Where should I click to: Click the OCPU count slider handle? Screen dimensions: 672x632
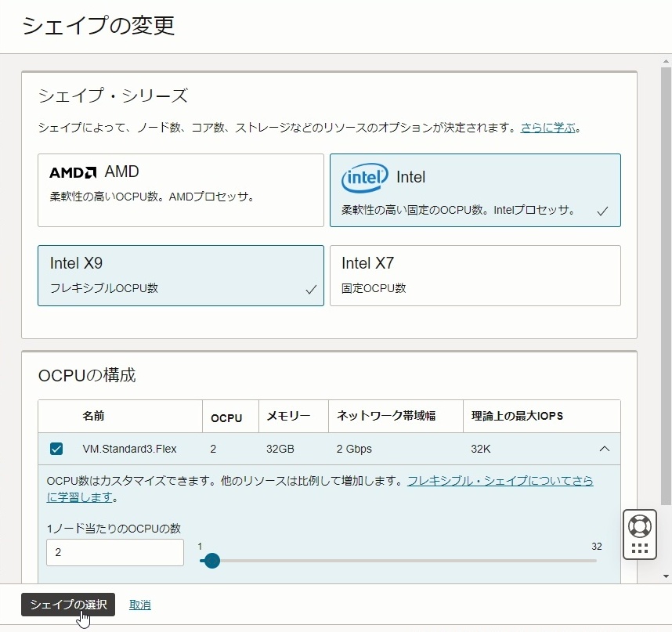pos(211,561)
